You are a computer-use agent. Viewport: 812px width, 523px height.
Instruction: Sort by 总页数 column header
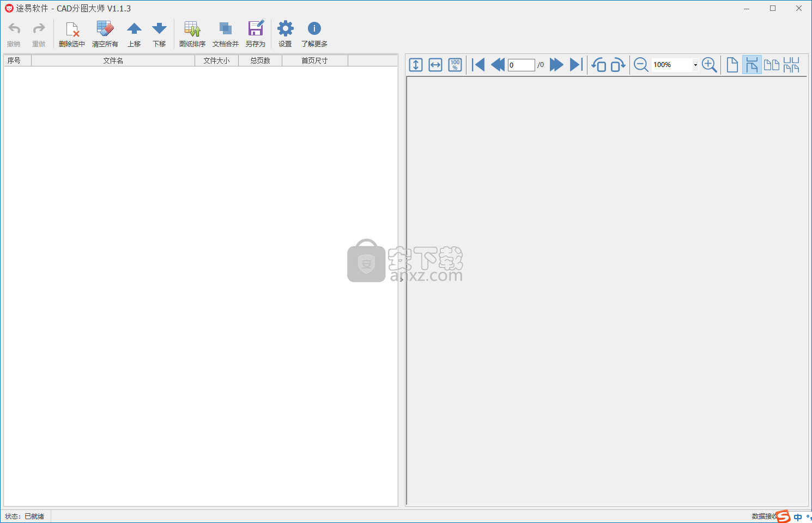pos(260,60)
